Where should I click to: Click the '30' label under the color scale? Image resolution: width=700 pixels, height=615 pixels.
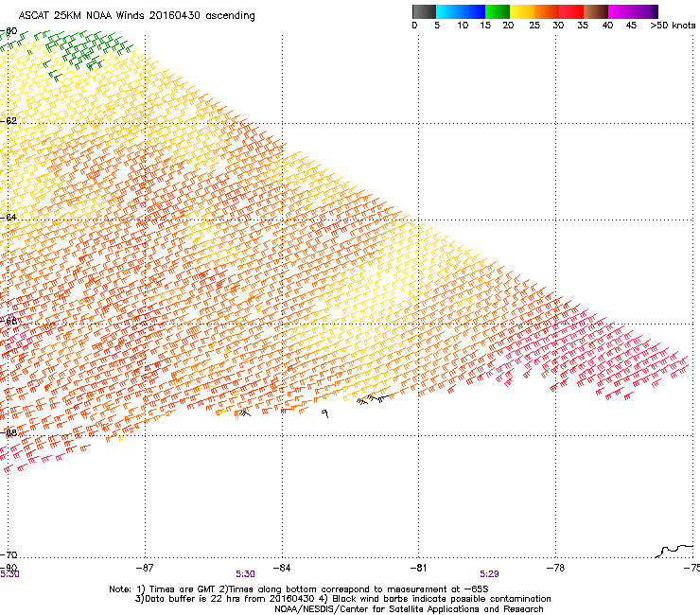click(558, 26)
